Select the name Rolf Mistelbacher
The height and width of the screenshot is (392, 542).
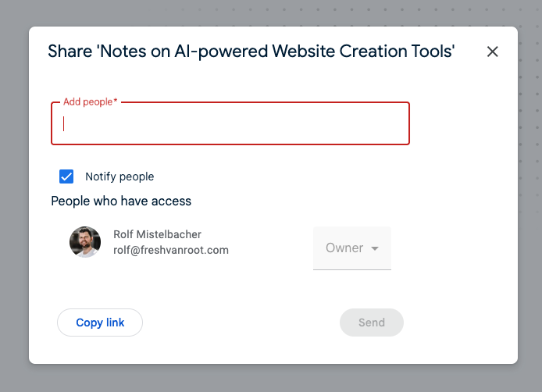click(157, 234)
